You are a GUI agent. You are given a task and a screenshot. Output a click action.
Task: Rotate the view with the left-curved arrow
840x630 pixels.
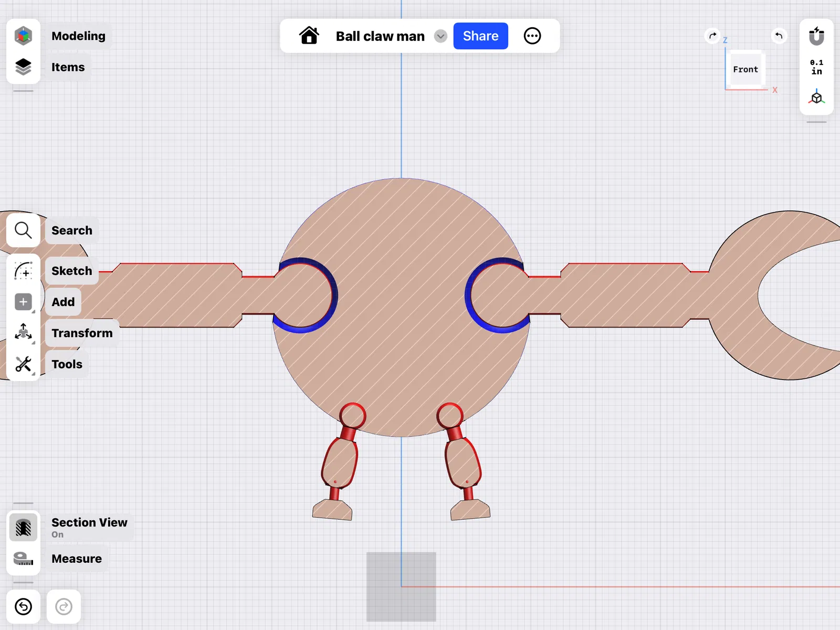tap(779, 36)
